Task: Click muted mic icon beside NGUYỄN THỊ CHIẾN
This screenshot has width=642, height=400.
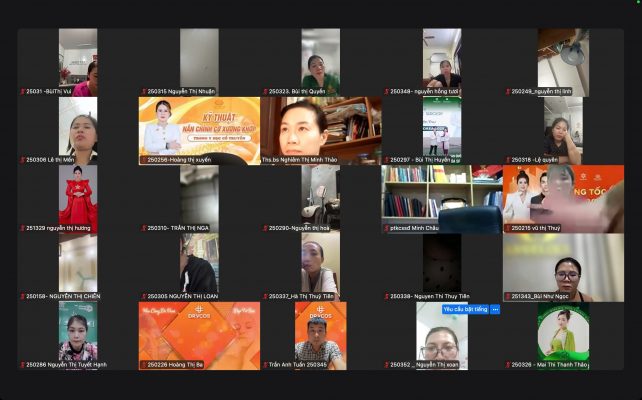Action: [22, 297]
